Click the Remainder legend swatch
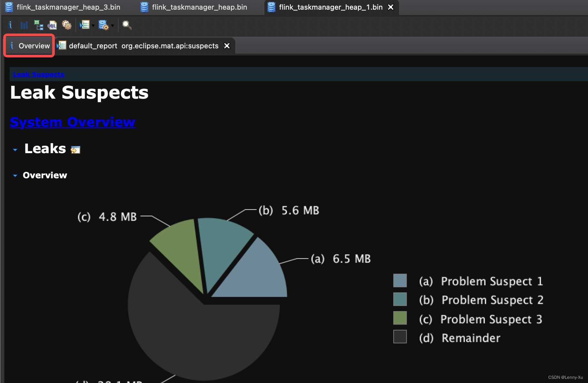The image size is (588, 383). [x=400, y=337]
